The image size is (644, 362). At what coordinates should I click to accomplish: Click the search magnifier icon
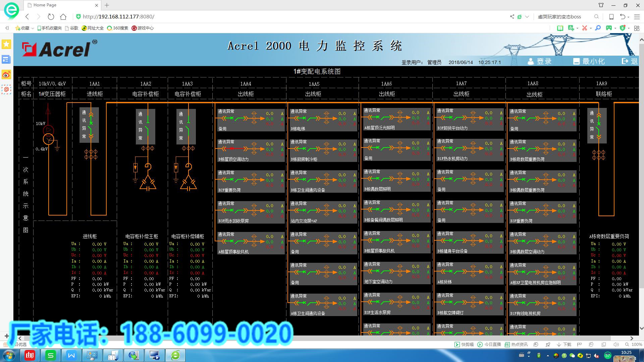coord(596,16)
